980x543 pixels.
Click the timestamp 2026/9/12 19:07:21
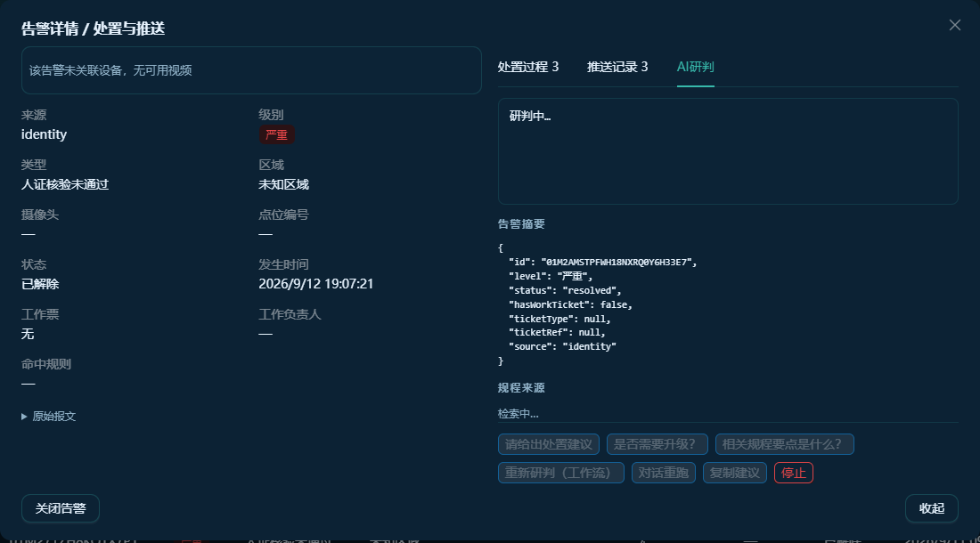pyautogui.click(x=316, y=284)
